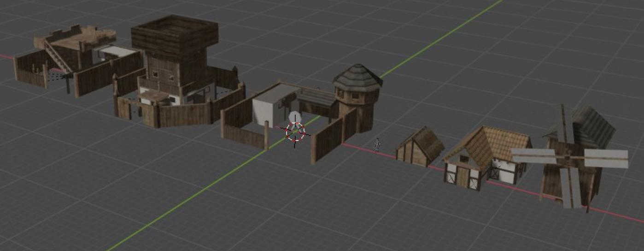Select the tiny human figure model
The height and width of the screenshot is (251, 644).
(377, 145)
